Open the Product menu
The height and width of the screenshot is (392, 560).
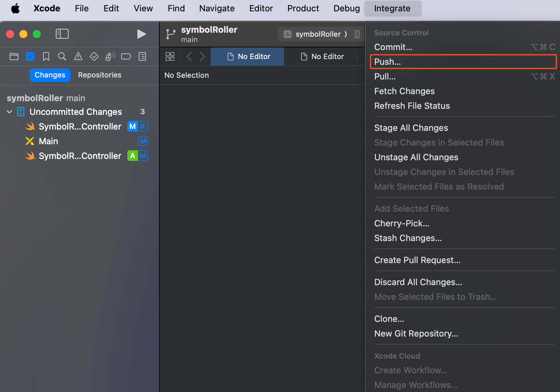[303, 8]
